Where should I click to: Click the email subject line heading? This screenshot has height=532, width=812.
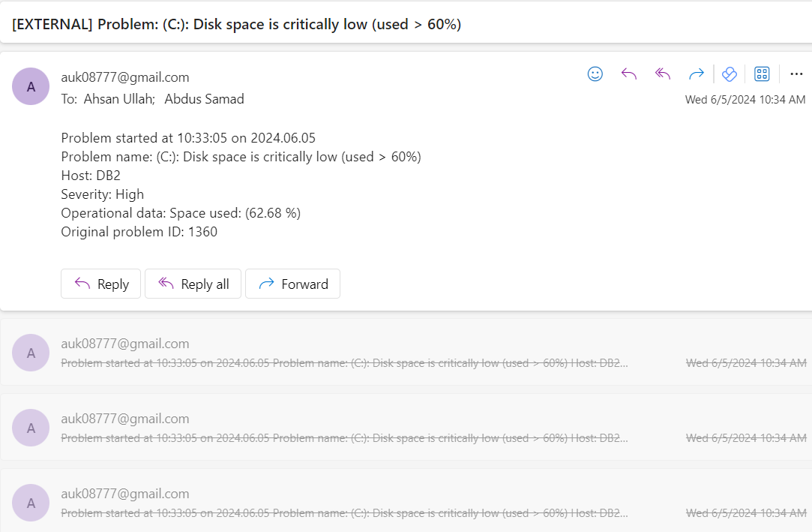tap(237, 24)
